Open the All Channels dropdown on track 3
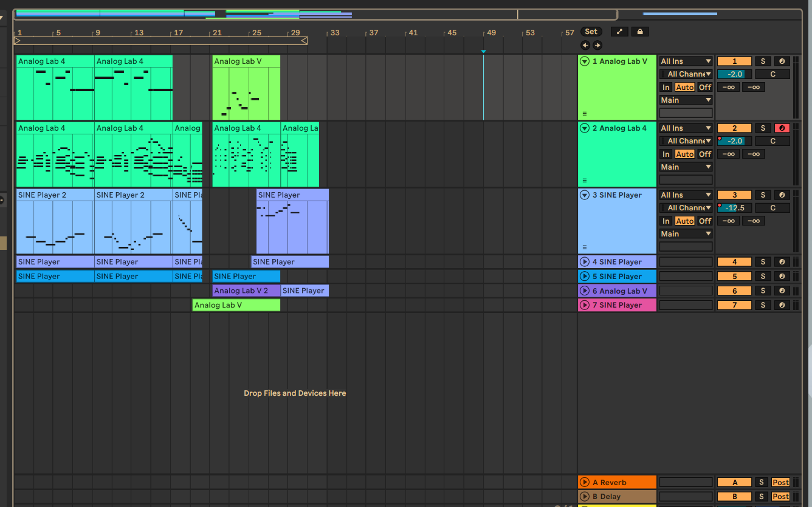Image resolution: width=812 pixels, height=507 pixels. pyautogui.click(x=686, y=208)
